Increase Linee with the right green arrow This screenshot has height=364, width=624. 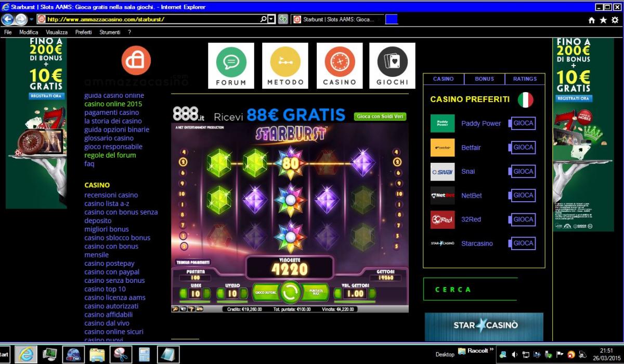pyautogui.click(x=206, y=294)
